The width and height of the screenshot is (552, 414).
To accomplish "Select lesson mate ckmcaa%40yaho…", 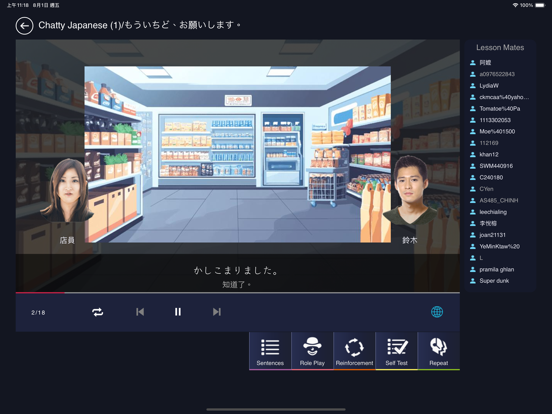I will click(504, 97).
